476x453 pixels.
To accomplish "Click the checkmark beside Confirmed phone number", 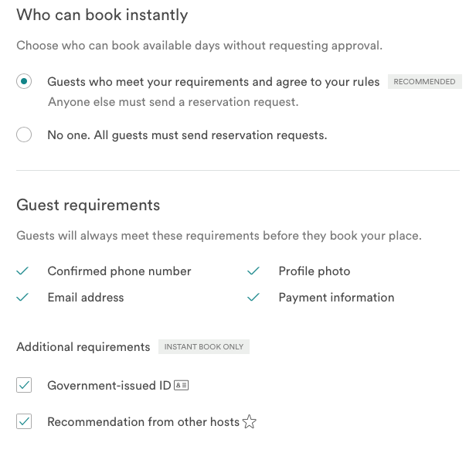I will (x=22, y=271).
